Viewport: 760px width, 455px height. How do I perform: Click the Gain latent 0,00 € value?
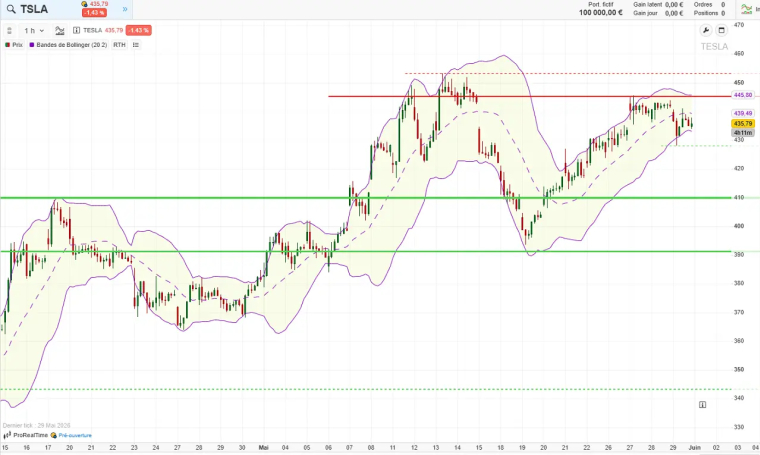coord(674,4)
